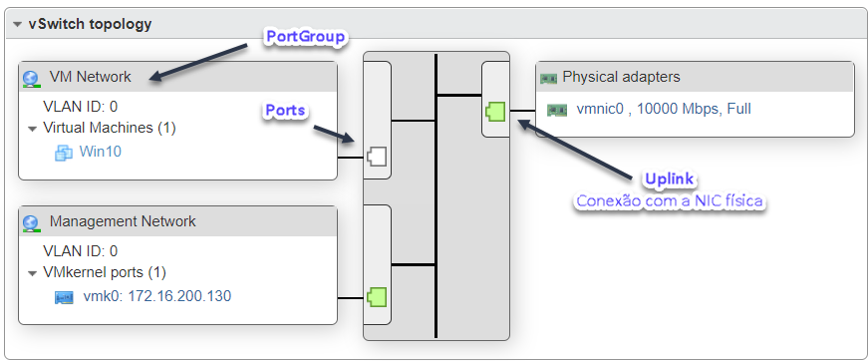Select the green uplink port icon
The height and width of the screenshot is (361, 868).
496,112
